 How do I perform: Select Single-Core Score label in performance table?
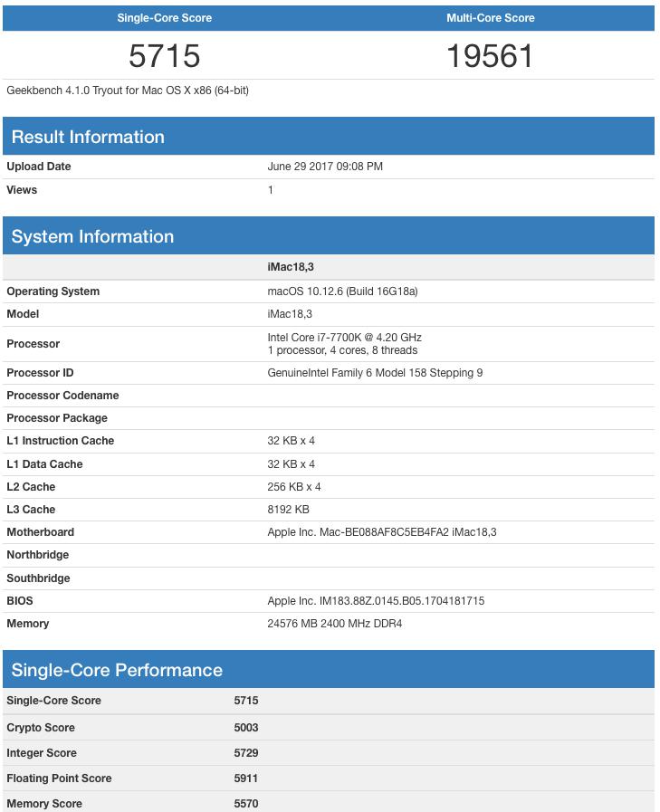(x=54, y=700)
